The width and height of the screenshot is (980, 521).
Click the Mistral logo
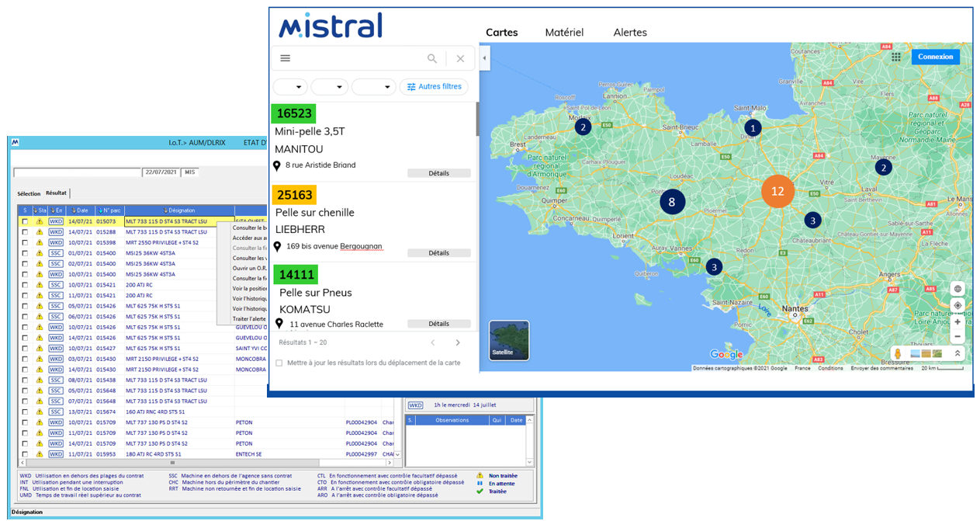pyautogui.click(x=331, y=26)
